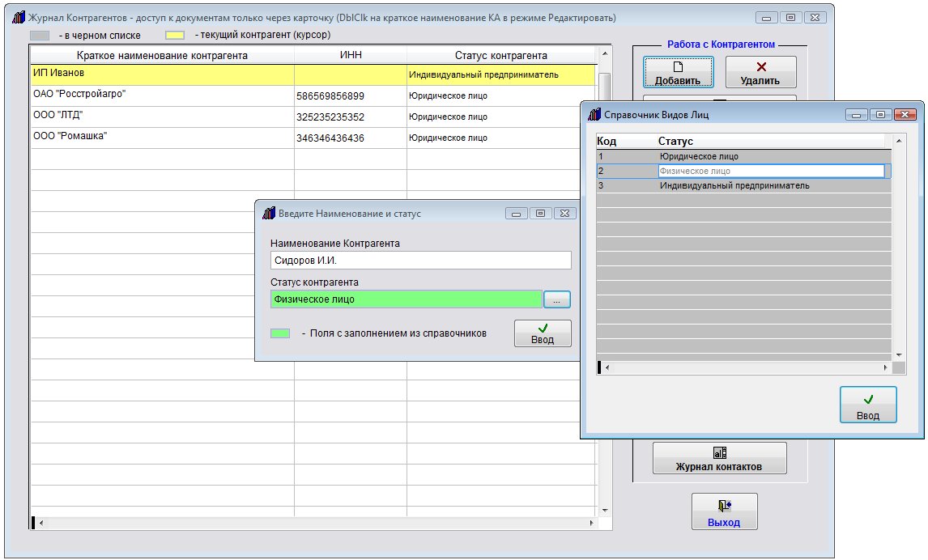Click the Статус column header in directory
The height and width of the screenshot is (560, 928).
point(675,142)
